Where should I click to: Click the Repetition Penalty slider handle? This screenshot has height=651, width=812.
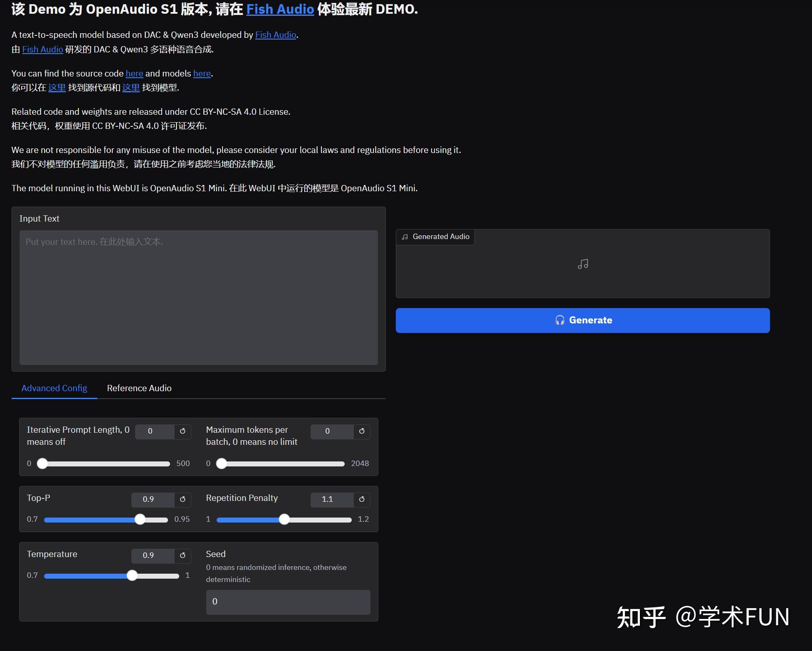pyautogui.click(x=284, y=519)
